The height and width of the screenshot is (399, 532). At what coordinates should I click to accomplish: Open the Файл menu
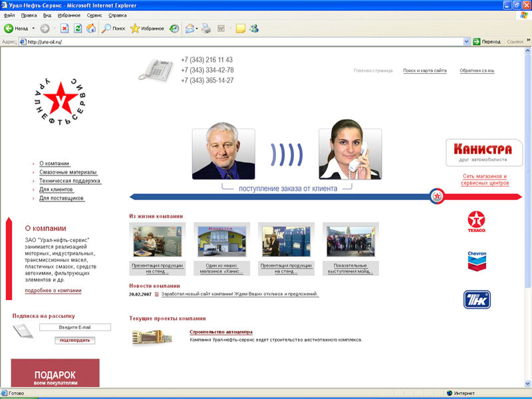click(x=9, y=15)
